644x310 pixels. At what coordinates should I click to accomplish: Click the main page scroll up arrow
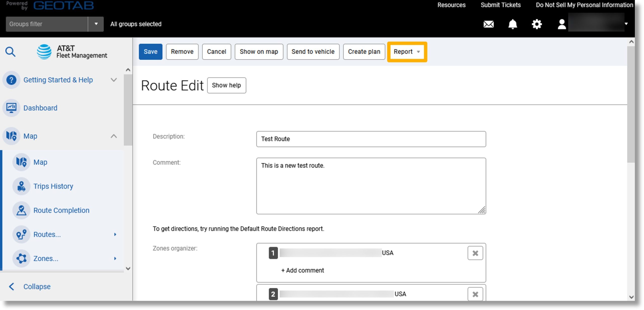[x=631, y=42]
